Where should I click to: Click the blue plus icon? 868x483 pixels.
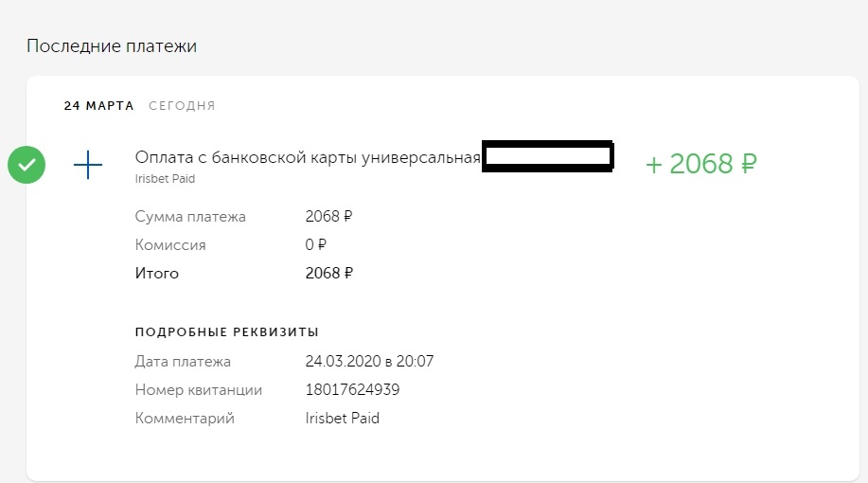click(88, 166)
